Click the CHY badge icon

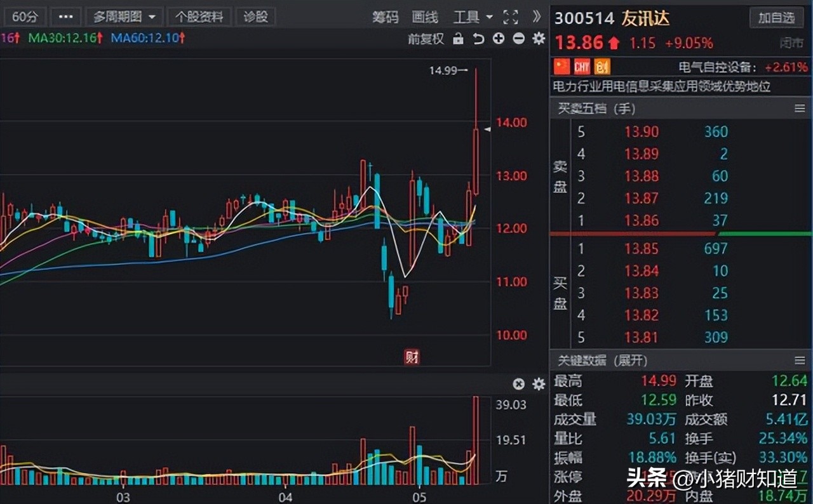(x=582, y=66)
